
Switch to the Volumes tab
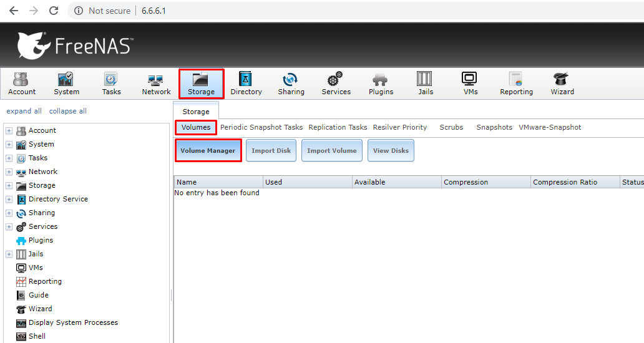click(196, 127)
